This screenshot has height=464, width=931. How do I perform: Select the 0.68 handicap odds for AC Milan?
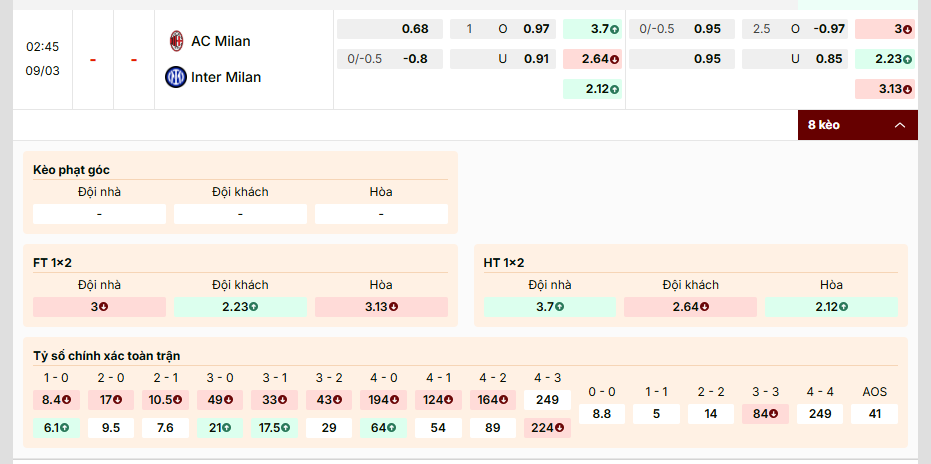[x=414, y=29]
